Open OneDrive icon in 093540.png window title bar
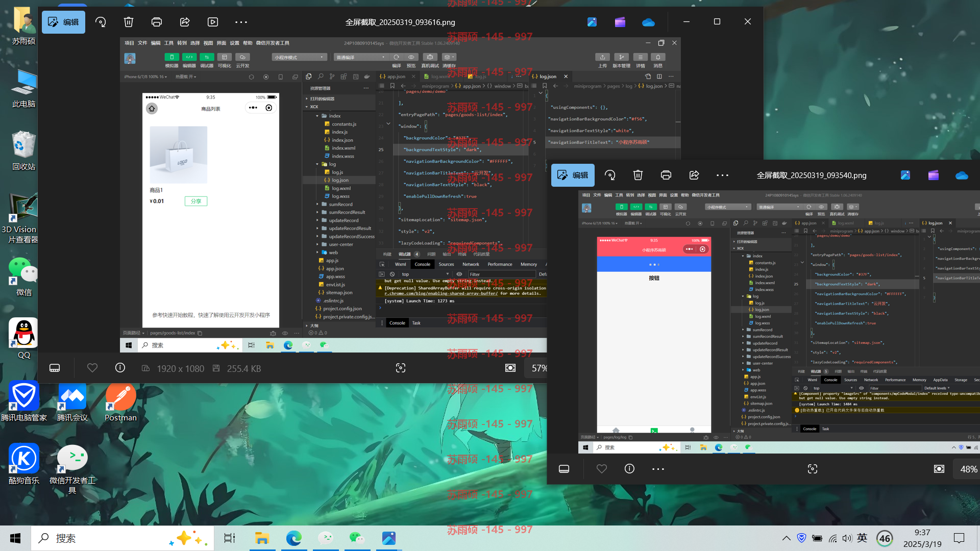 tap(962, 175)
